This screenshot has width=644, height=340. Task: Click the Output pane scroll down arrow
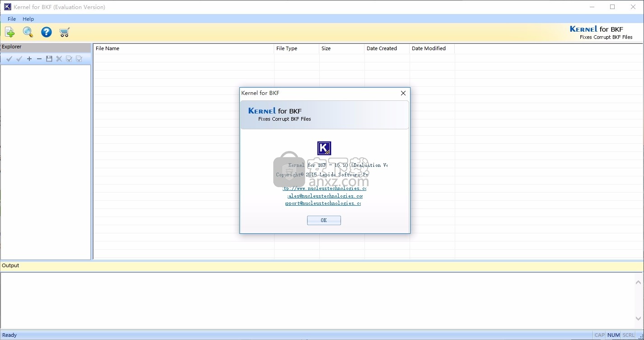(x=639, y=318)
